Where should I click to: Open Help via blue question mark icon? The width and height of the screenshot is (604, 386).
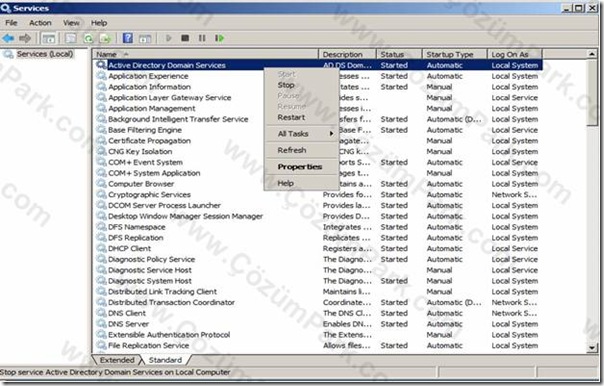(128, 38)
